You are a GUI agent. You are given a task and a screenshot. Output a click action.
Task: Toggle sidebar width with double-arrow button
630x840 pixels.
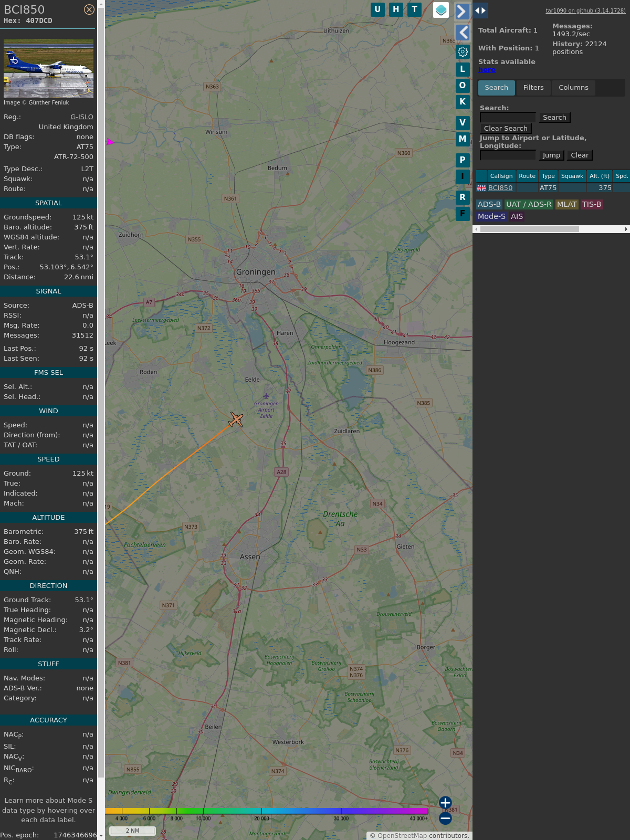(480, 10)
